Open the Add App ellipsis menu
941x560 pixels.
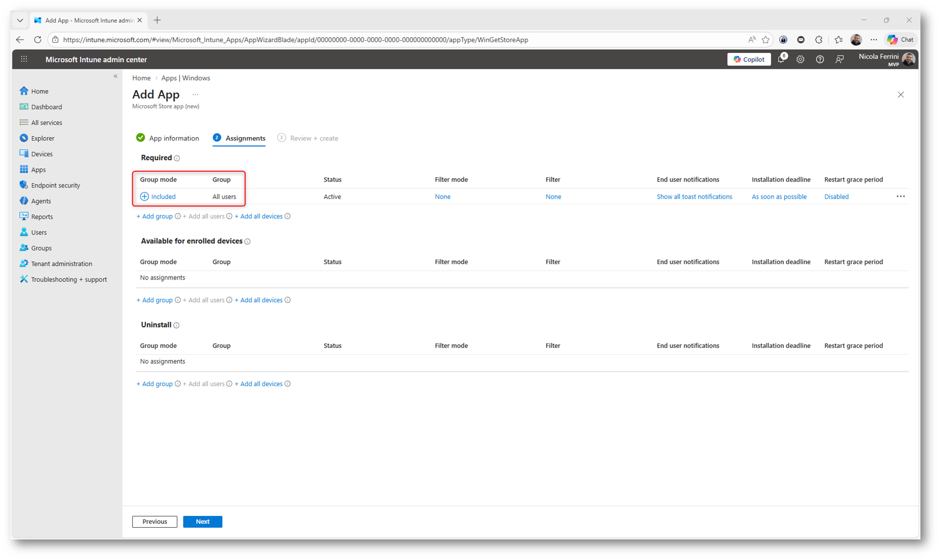[195, 94]
